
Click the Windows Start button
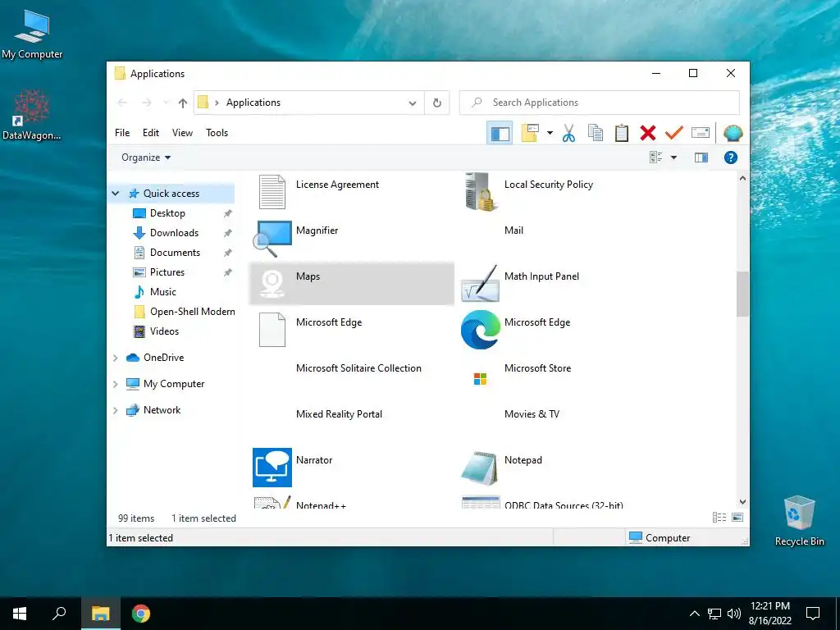(x=20, y=614)
